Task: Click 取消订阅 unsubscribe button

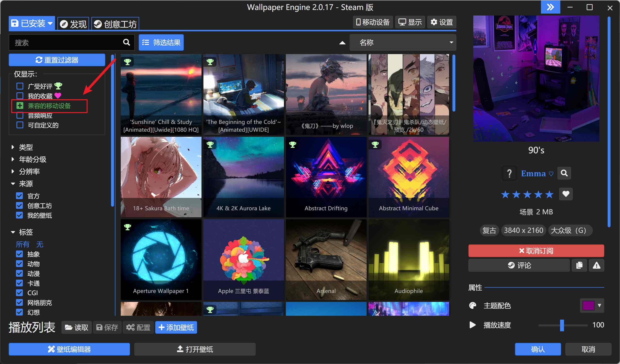Action: [536, 251]
